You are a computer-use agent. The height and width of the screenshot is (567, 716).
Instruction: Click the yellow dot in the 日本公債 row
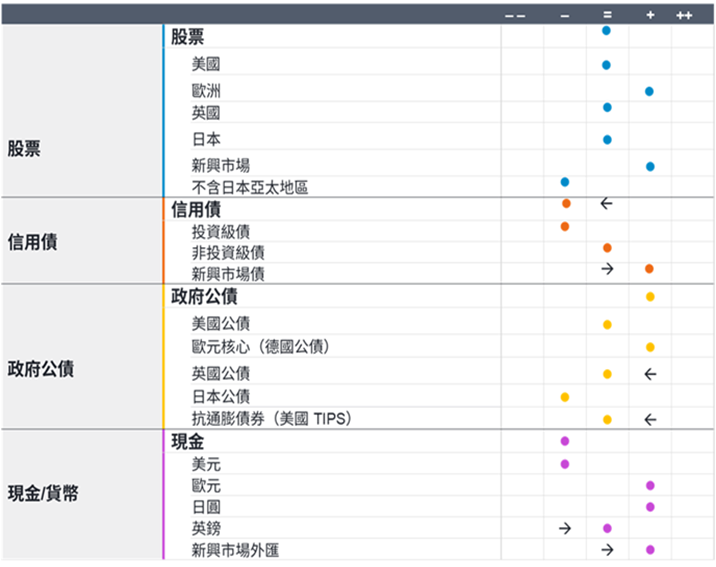pyautogui.click(x=565, y=397)
